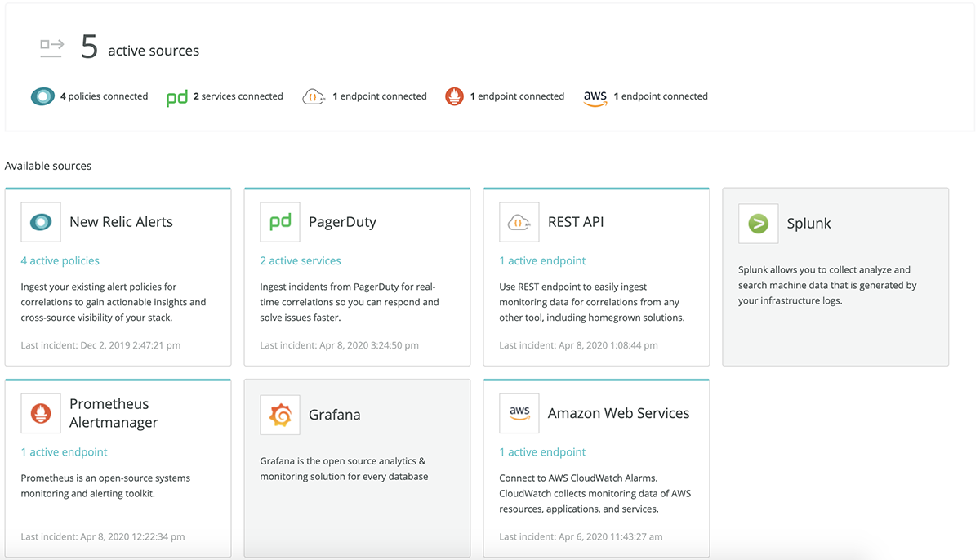Select the REST API card title
980x560 pixels.
576,222
